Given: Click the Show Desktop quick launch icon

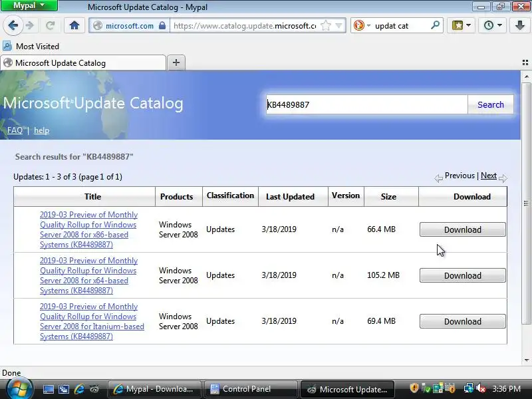Looking at the screenshot, I should (48, 389).
